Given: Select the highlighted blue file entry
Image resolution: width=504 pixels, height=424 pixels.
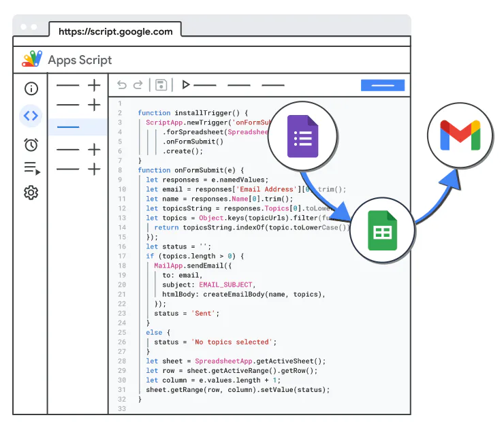Looking at the screenshot, I should click(78, 127).
